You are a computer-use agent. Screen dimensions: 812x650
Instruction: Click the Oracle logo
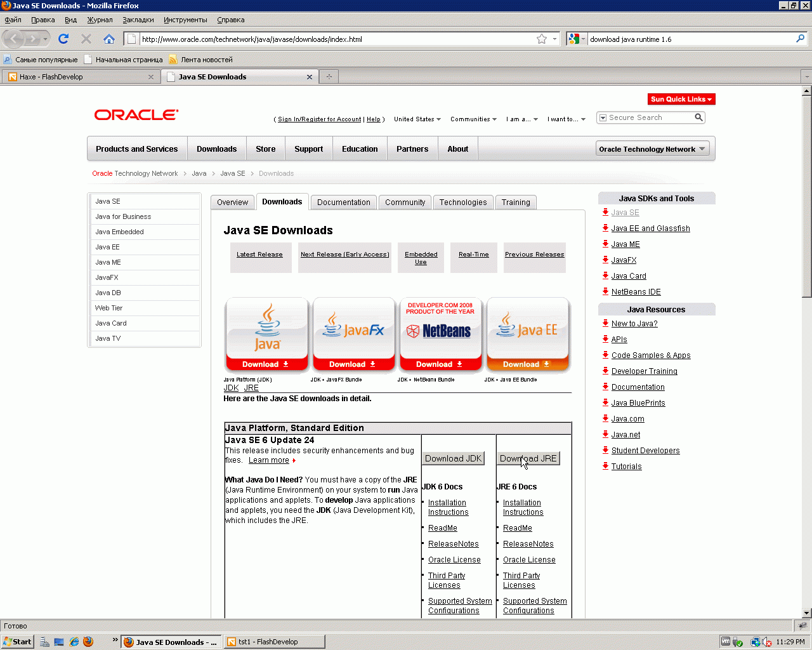(x=136, y=115)
